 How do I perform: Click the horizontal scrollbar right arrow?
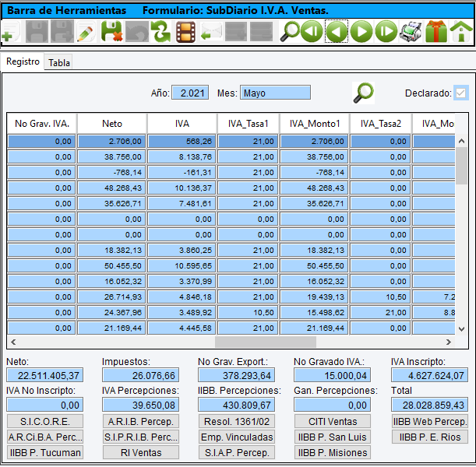tap(449, 342)
